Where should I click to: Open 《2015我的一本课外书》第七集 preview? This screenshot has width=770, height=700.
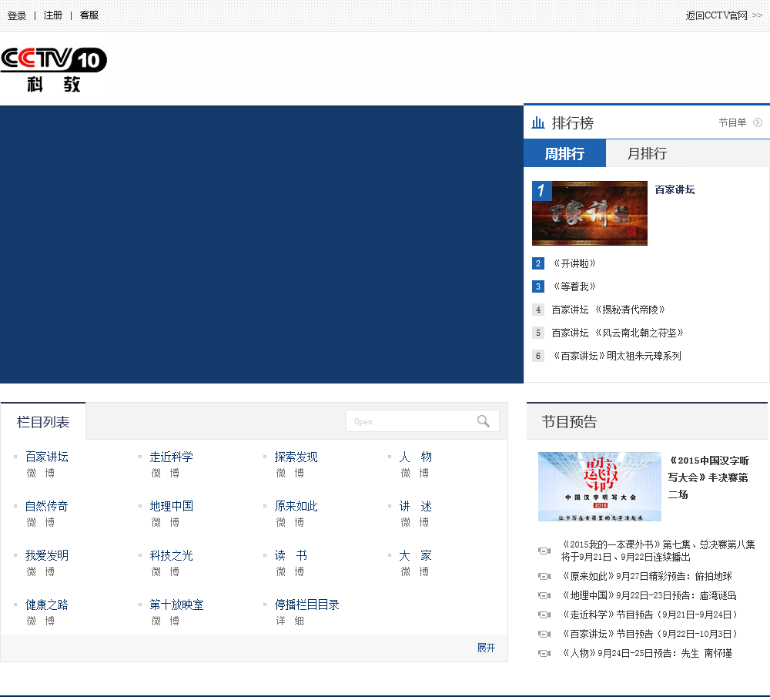658,551
